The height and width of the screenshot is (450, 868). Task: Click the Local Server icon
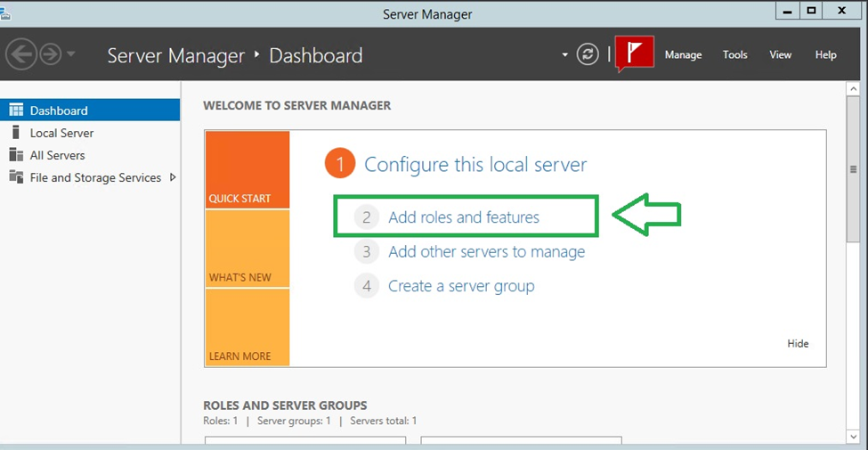coord(16,133)
